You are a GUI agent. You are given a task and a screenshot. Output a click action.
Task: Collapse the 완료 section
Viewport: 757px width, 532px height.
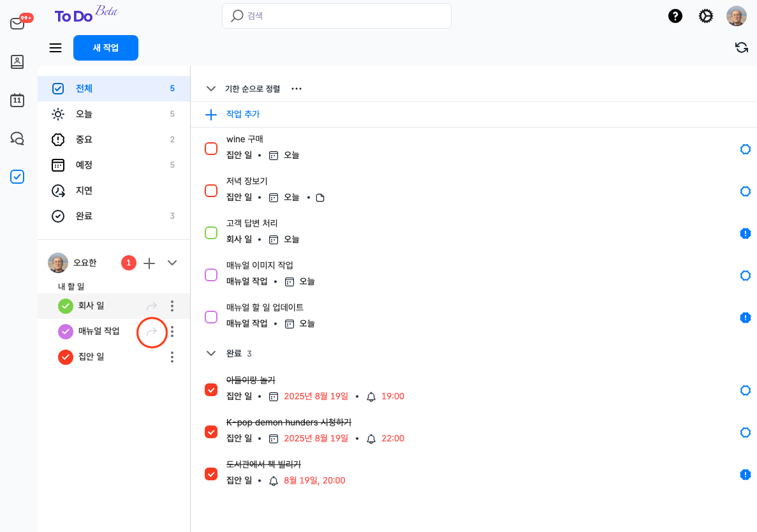(x=211, y=353)
